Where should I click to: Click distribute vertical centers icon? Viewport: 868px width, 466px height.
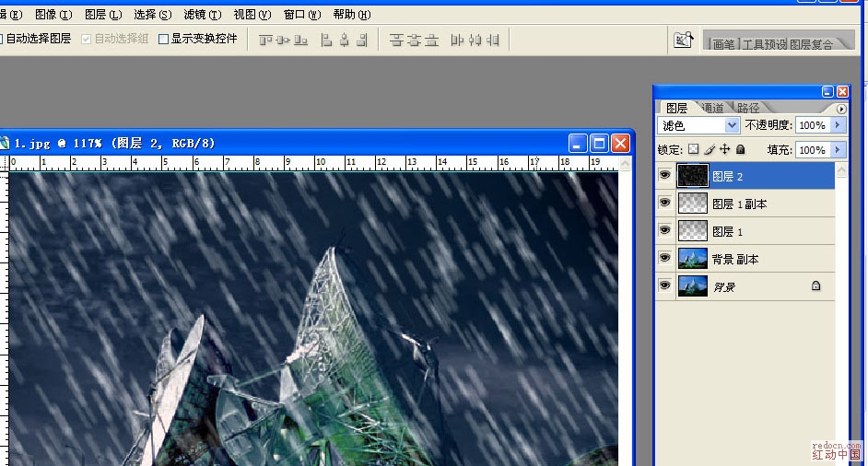pos(414,40)
